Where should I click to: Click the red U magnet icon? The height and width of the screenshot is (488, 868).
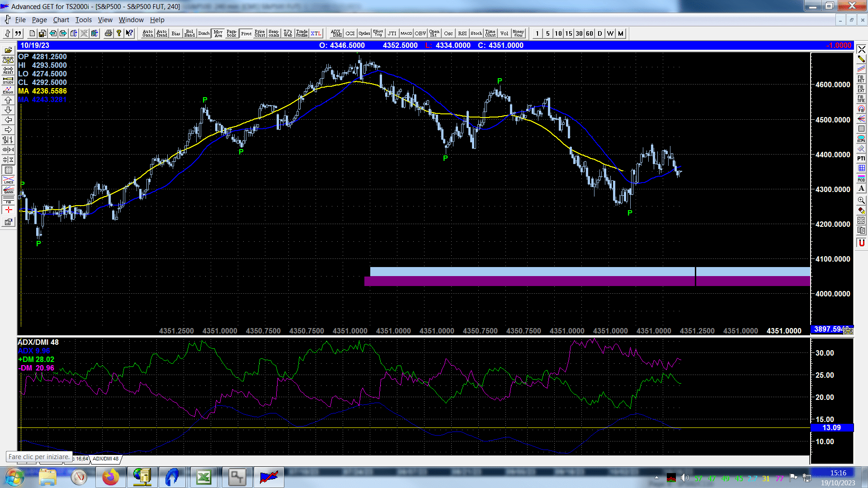[861, 243]
